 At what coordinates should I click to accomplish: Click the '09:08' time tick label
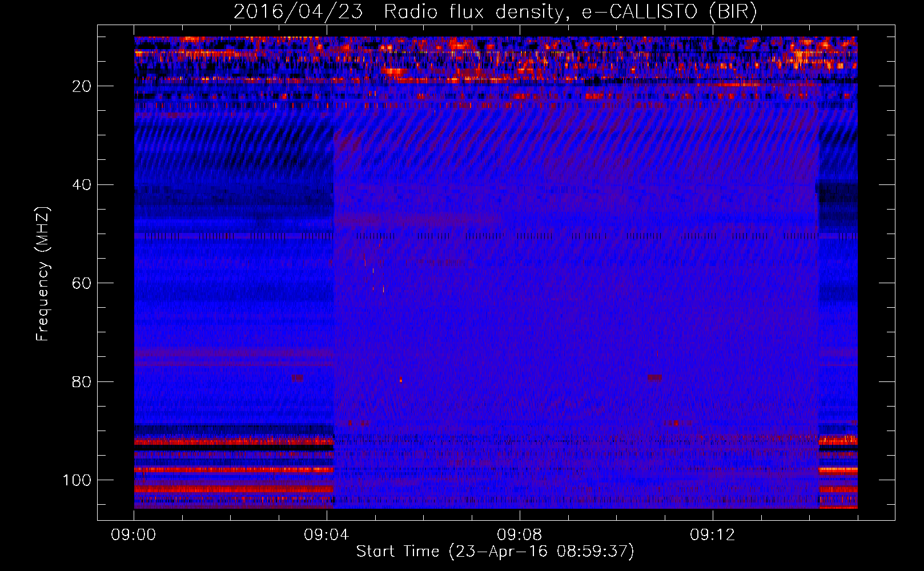click(520, 535)
